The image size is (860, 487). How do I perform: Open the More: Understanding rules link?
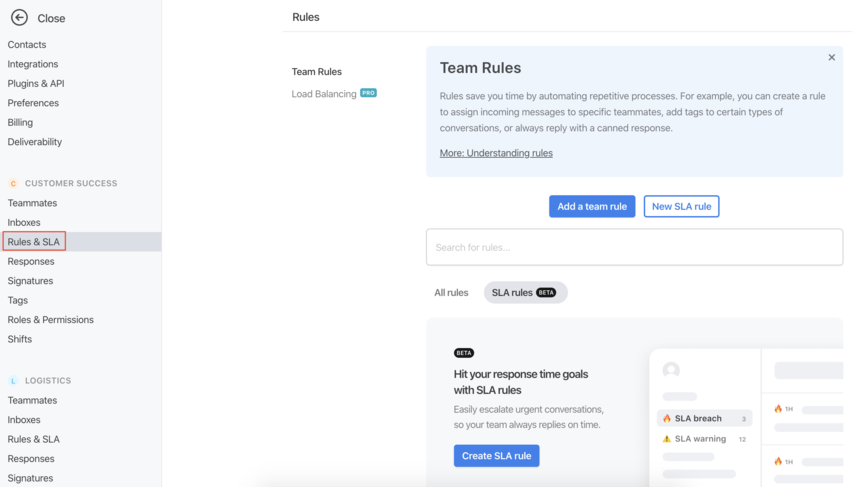[x=496, y=153]
